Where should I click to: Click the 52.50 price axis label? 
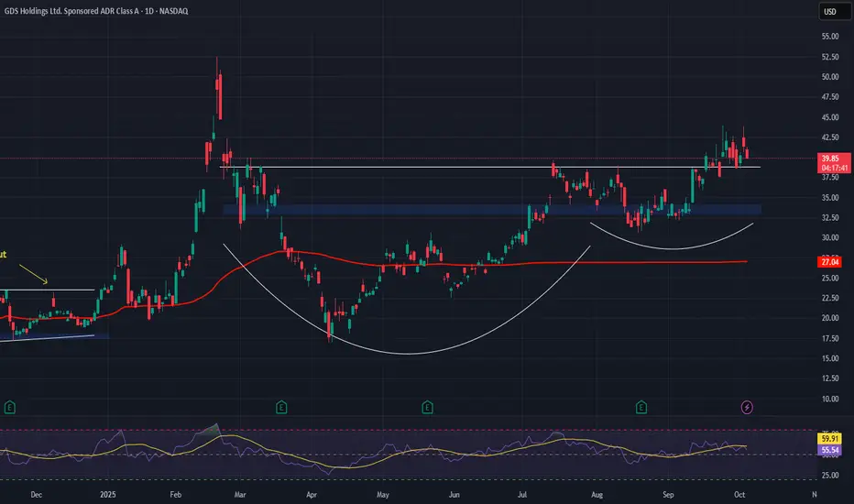pyautogui.click(x=830, y=57)
